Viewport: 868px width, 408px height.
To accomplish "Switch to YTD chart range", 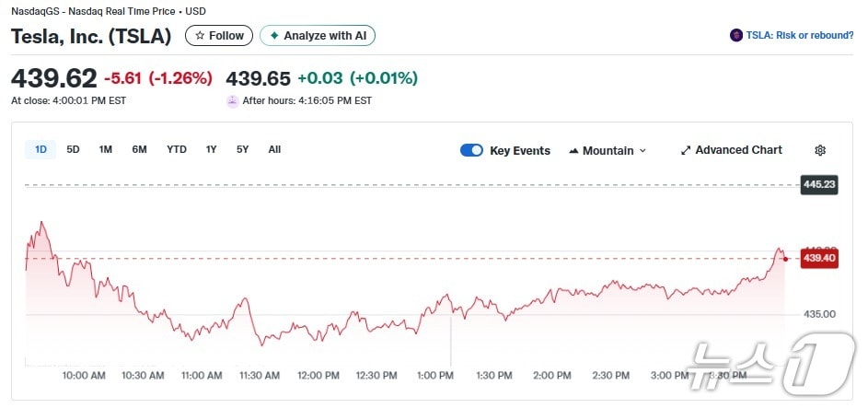I will 177,149.
